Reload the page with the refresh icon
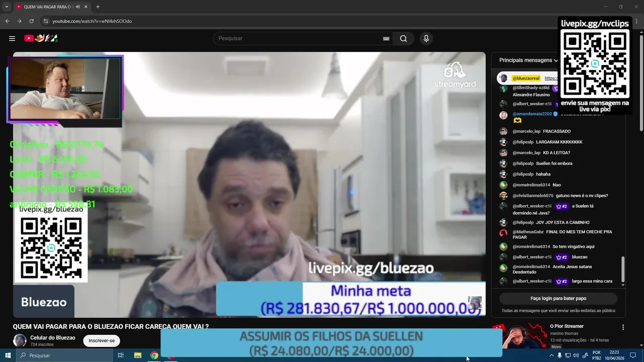The height and width of the screenshot is (362, 644). (x=31, y=21)
